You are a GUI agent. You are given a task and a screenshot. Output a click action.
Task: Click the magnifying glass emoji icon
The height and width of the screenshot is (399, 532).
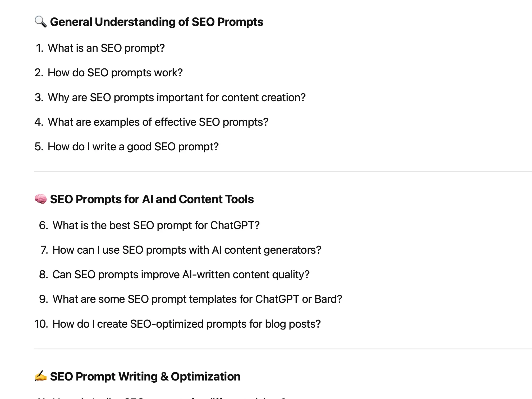pyautogui.click(x=40, y=22)
